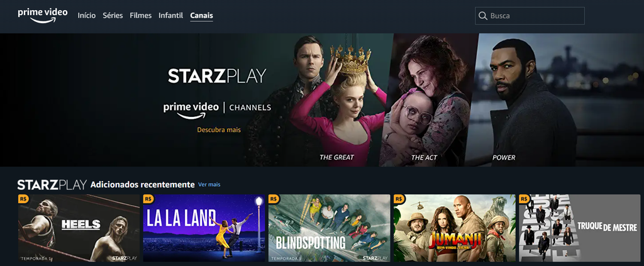Screen dimensions: 644x266
Task: Go to the Séries section
Action: point(113,16)
